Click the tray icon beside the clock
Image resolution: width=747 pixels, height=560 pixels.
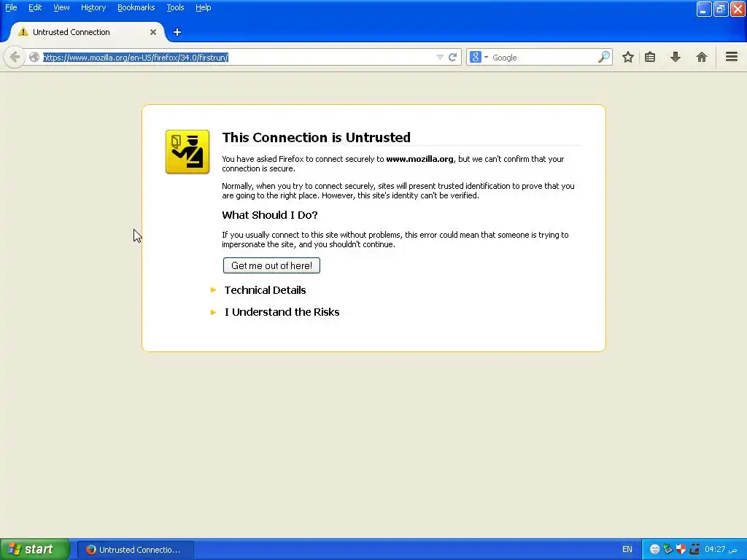(x=694, y=549)
